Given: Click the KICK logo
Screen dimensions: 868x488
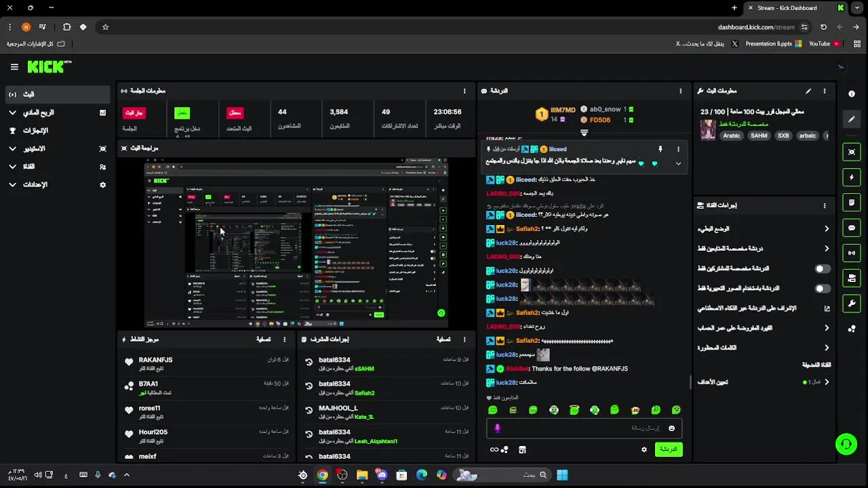Looking at the screenshot, I should [49, 66].
